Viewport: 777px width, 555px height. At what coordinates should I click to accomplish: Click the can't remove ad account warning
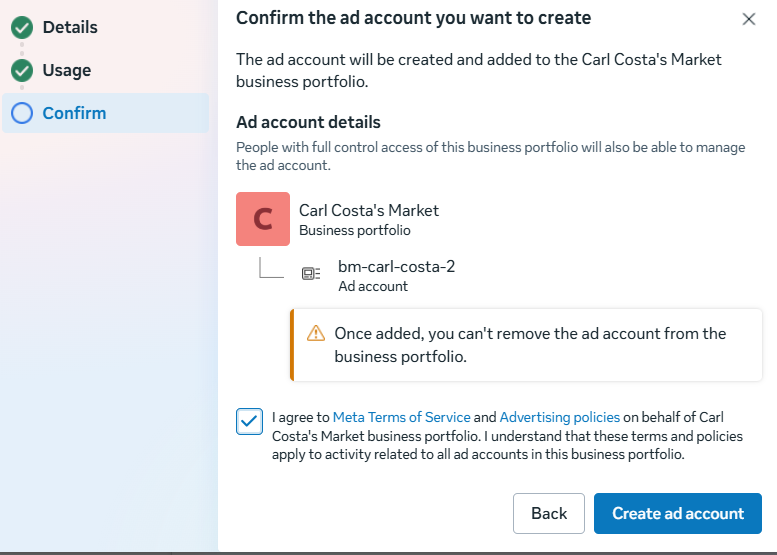(x=530, y=344)
